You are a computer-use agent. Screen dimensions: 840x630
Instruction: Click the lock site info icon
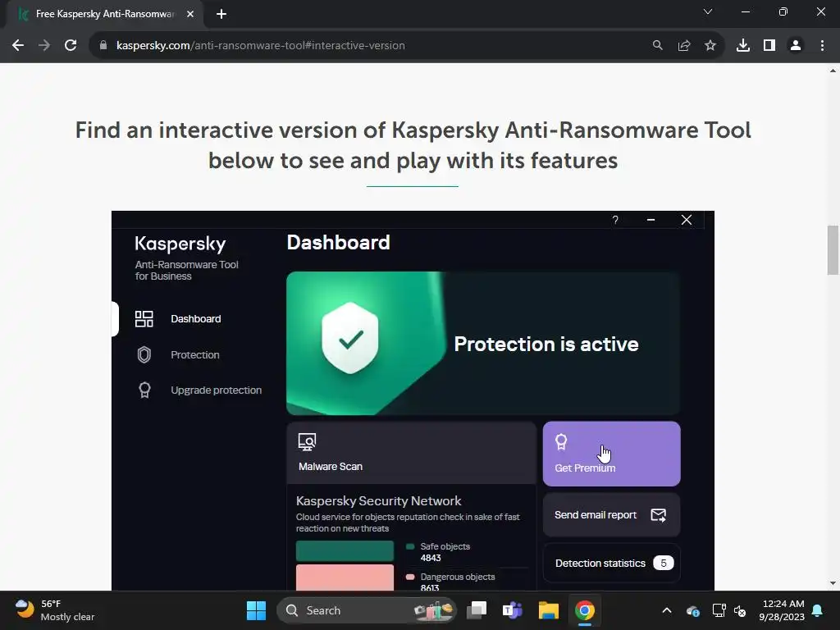click(103, 46)
